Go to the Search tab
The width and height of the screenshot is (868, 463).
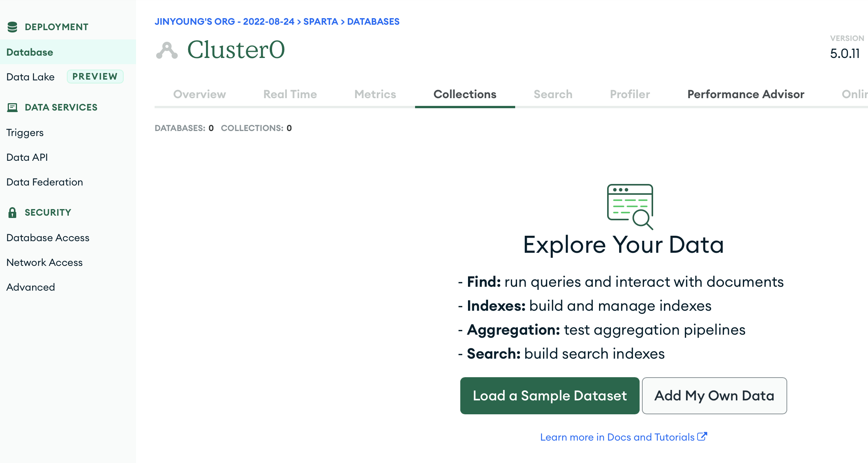(x=553, y=94)
